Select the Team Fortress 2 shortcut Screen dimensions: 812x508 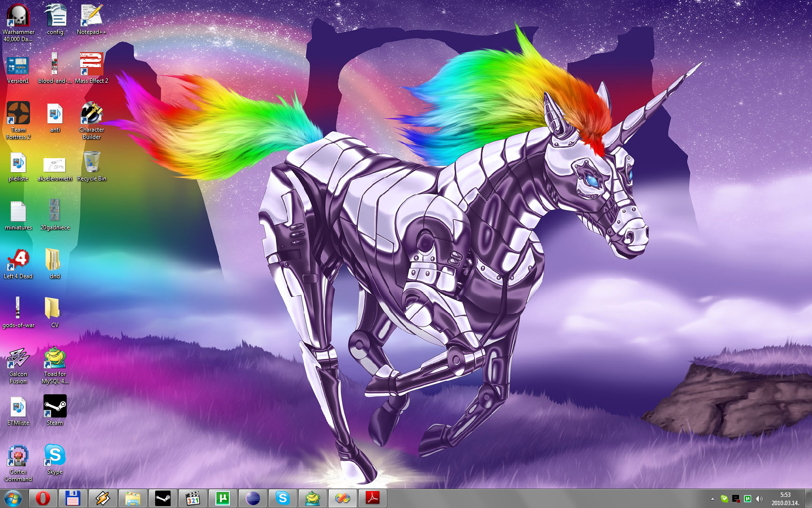[18, 120]
